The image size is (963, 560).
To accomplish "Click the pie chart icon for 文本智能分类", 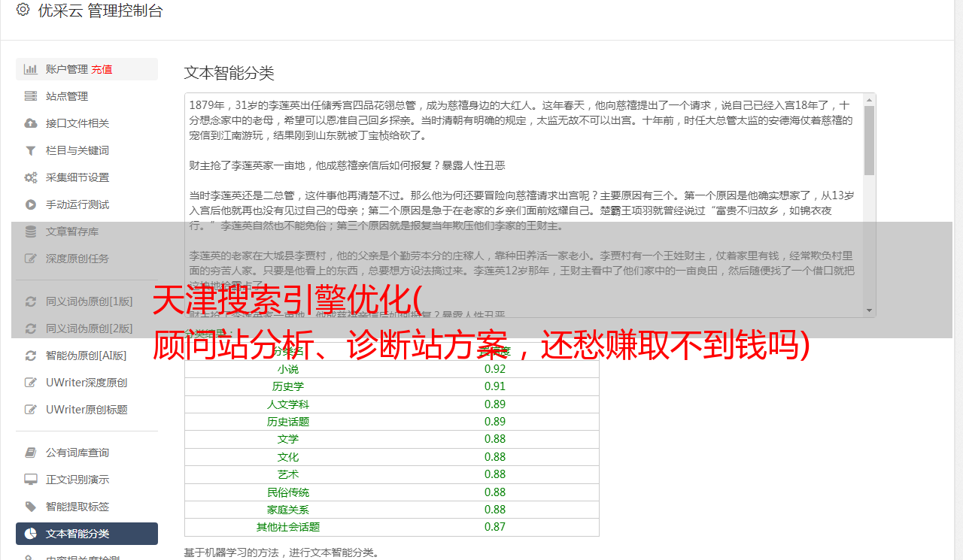I will click(x=30, y=534).
